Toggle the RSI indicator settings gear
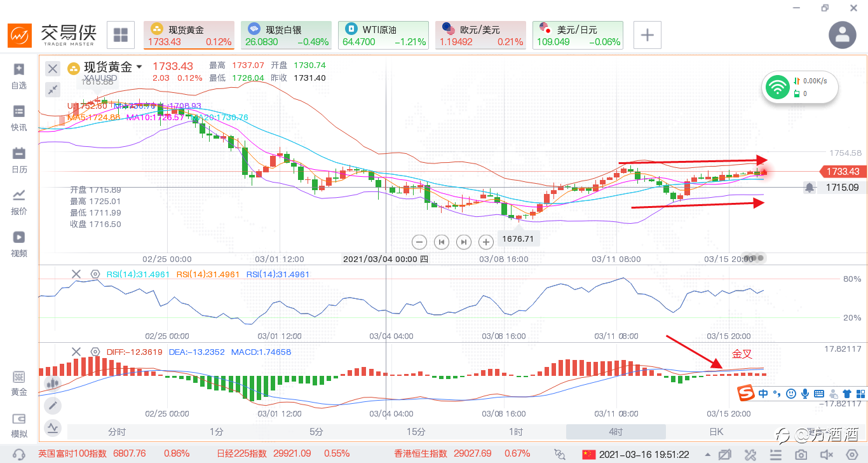This screenshot has height=463, width=868. pyautogui.click(x=95, y=274)
